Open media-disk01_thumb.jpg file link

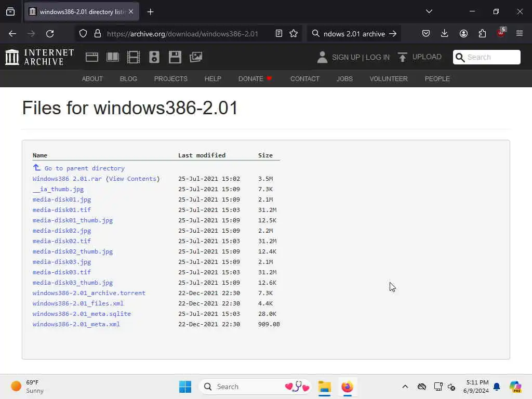[73, 220]
